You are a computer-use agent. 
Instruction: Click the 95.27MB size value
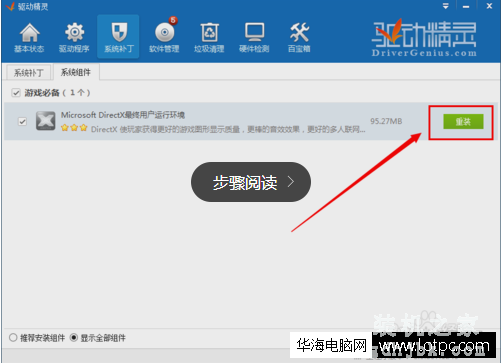point(386,121)
